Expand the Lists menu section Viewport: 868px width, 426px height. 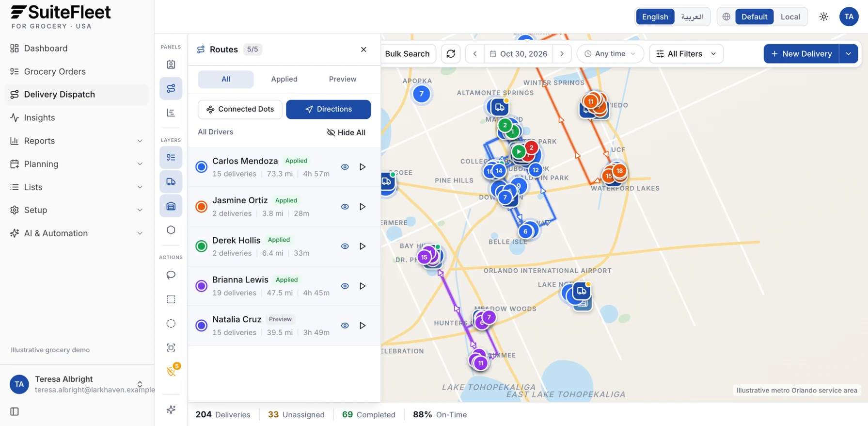coord(77,187)
